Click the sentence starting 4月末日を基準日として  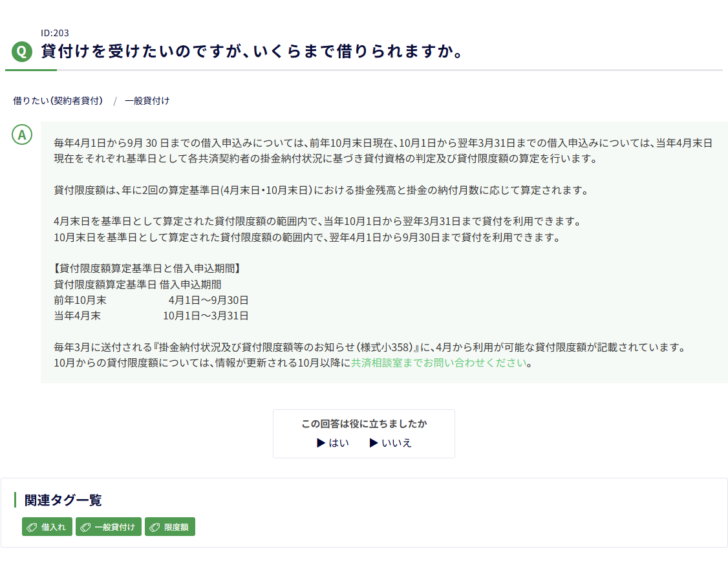(x=317, y=222)
